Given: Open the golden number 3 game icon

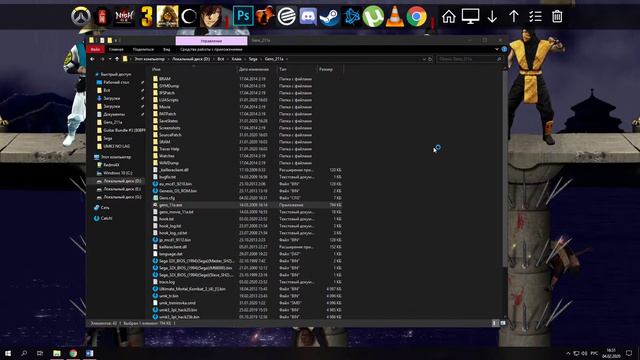Looking at the screenshot, I should tap(146, 17).
